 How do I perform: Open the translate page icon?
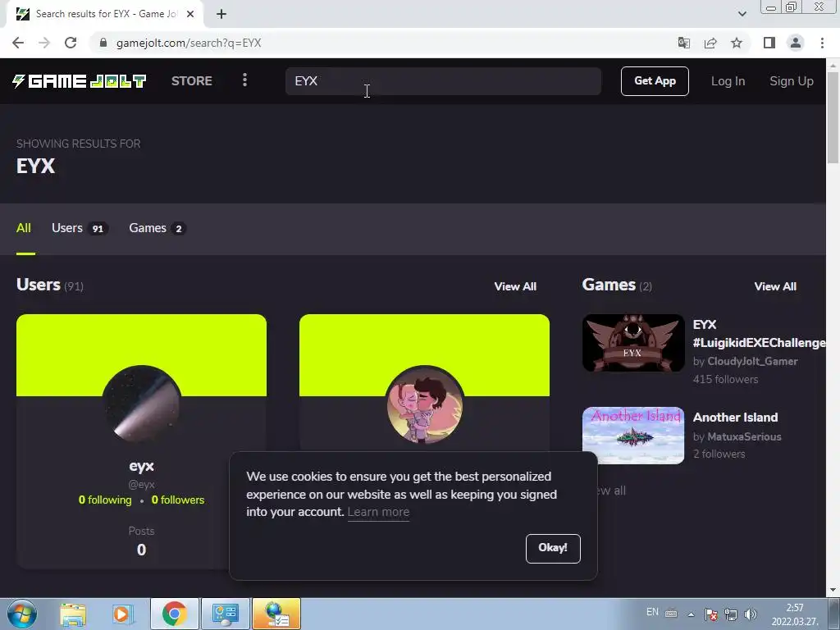(x=684, y=43)
